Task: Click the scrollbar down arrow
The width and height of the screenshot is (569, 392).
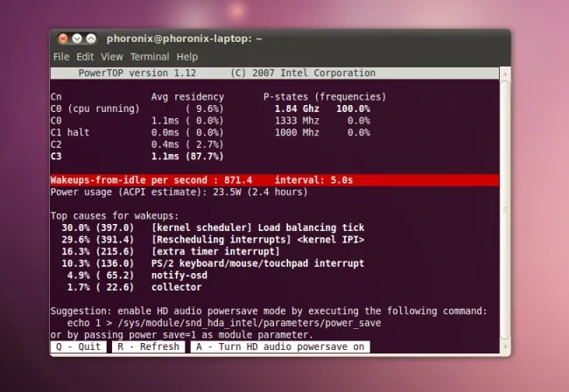Action: coord(505,347)
